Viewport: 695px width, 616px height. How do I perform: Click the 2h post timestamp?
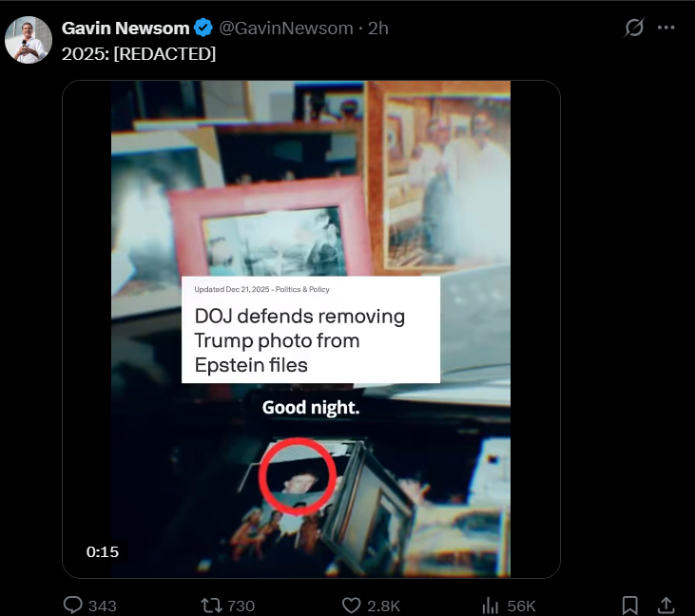click(x=378, y=29)
